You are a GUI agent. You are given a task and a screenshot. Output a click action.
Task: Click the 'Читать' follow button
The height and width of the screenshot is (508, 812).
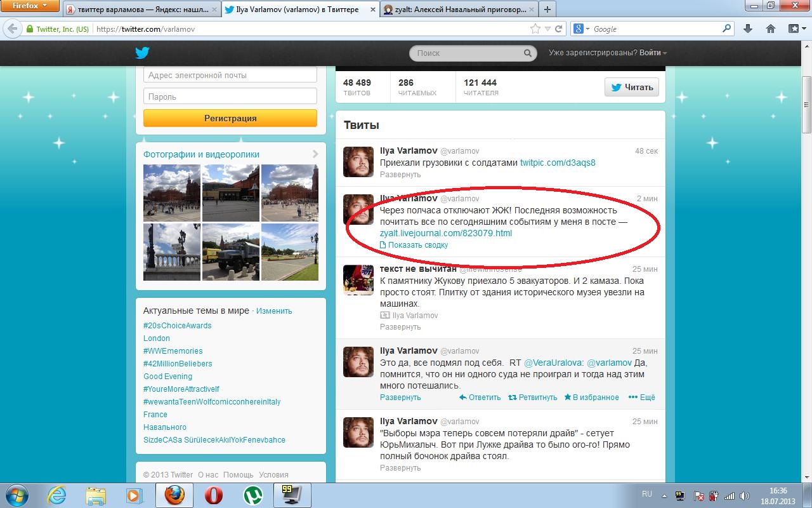(632, 88)
